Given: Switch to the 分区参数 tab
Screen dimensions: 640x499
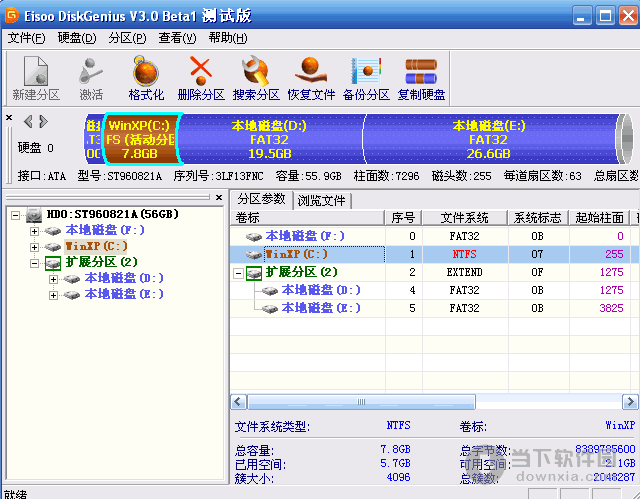Looking at the screenshot, I should coord(262,200).
